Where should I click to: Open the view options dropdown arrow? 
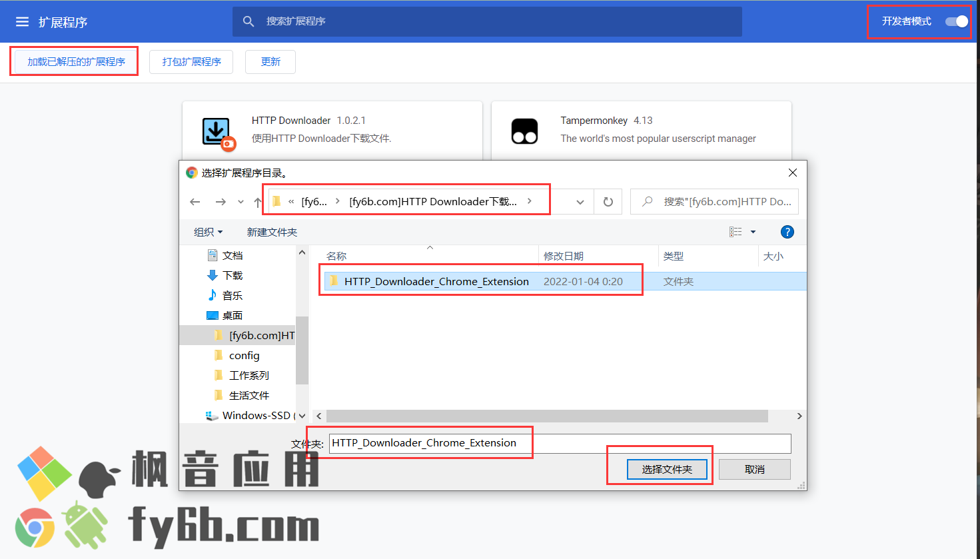click(x=753, y=232)
